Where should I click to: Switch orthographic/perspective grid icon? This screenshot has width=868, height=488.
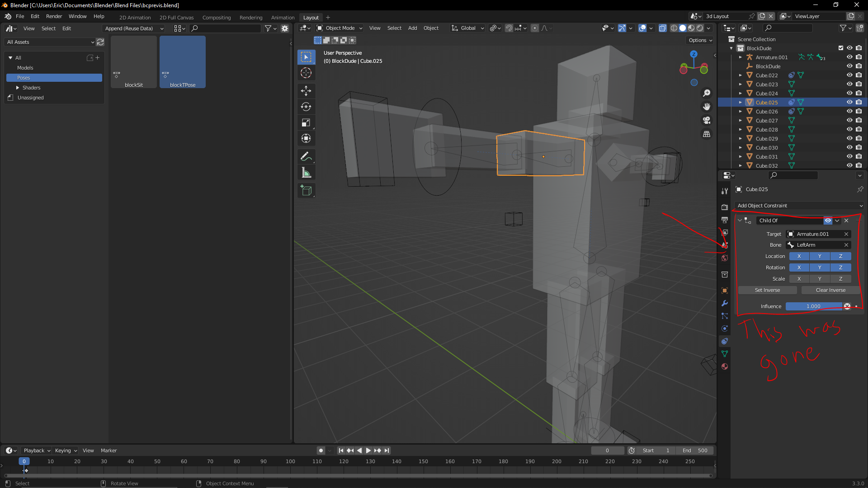(707, 134)
